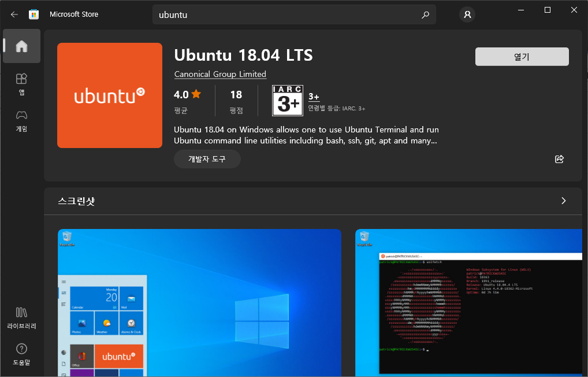Viewport: 588px width, 377px height.
Task: Open the user profile icon
Action: tap(467, 14)
